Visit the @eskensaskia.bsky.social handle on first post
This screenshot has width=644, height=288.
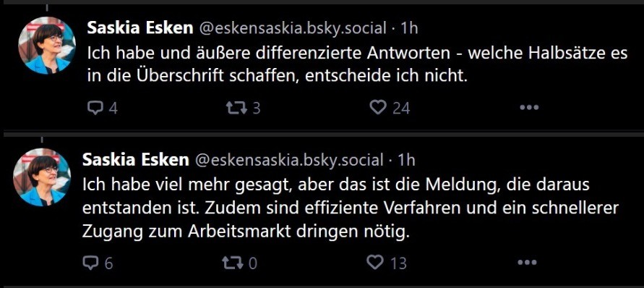click(x=293, y=28)
